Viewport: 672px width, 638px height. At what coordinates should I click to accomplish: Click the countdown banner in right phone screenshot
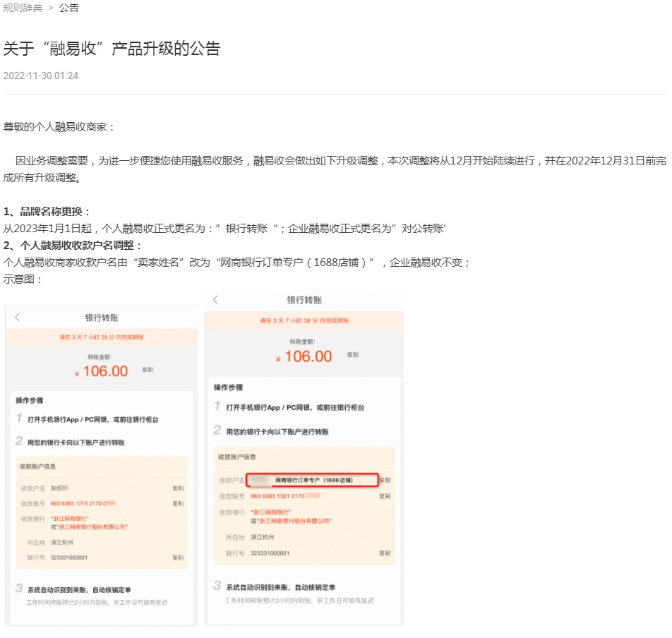pyautogui.click(x=304, y=320)
